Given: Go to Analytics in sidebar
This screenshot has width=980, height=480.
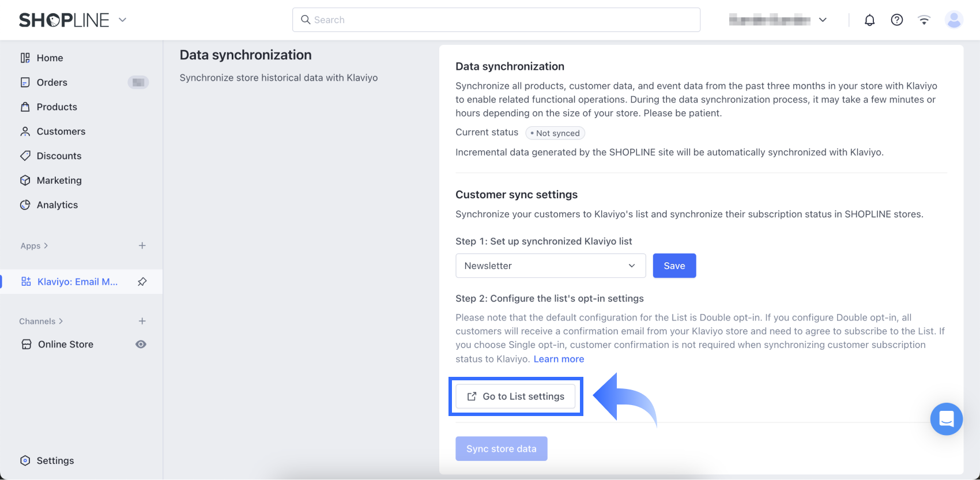Looking at the screenshot, I should coord(57,205).
